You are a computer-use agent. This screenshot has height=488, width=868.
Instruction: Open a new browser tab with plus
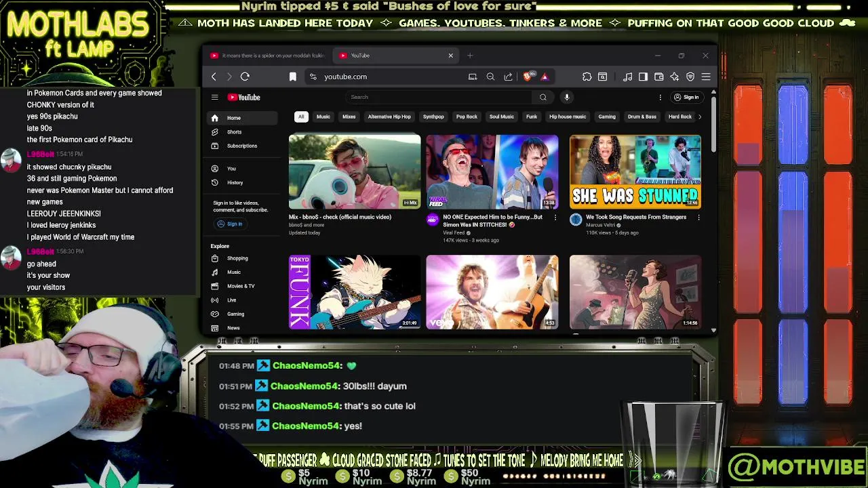[470, 56]
